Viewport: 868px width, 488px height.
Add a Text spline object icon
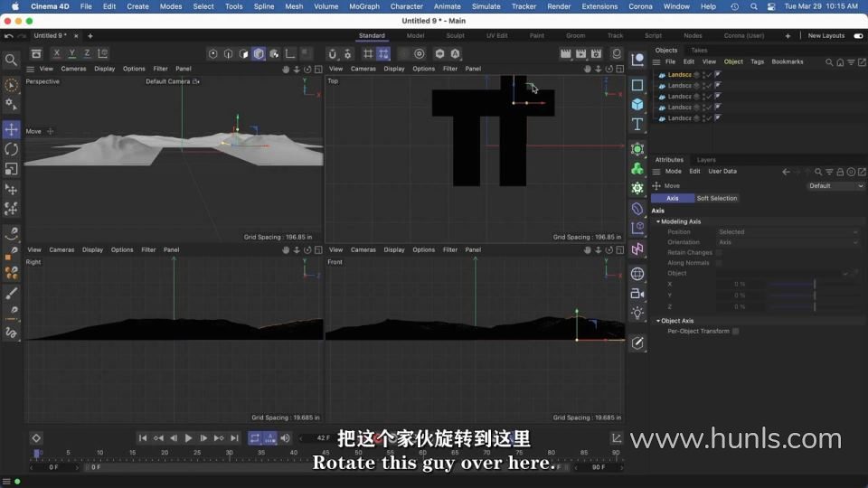coord(637,124)
